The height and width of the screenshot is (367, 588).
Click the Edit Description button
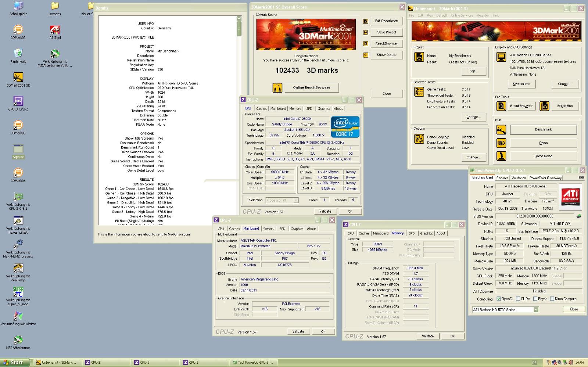[x=386, y=21]
